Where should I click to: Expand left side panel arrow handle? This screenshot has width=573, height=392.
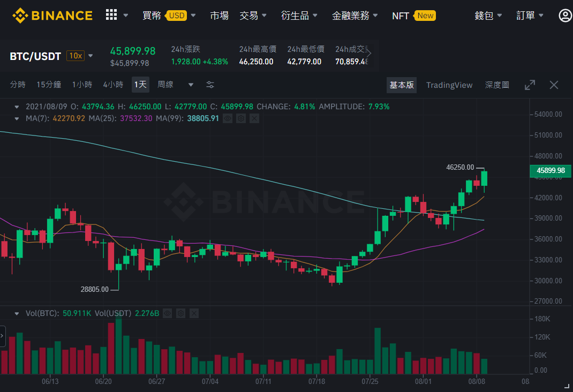2,336
